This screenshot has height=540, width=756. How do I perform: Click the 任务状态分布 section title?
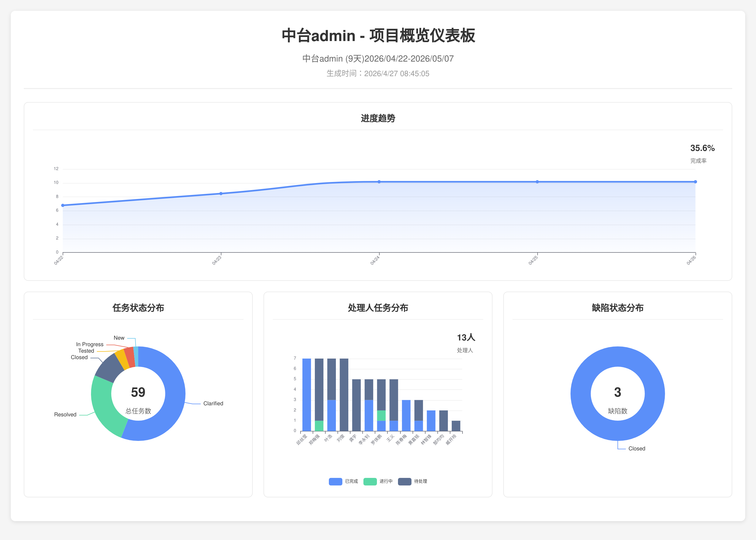138,308
